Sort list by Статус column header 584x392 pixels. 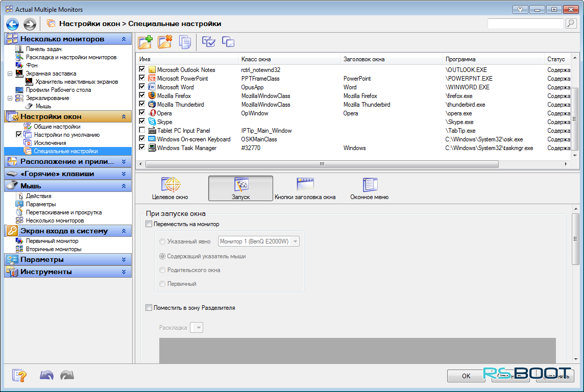pos(557,59)
